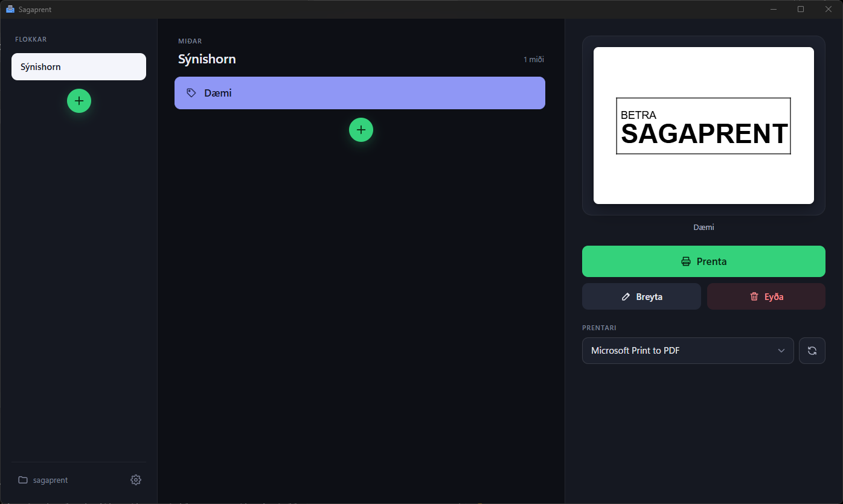
Task: Click the Sýnishorn heading in labels panel
Action: click(x=207, y=59)
